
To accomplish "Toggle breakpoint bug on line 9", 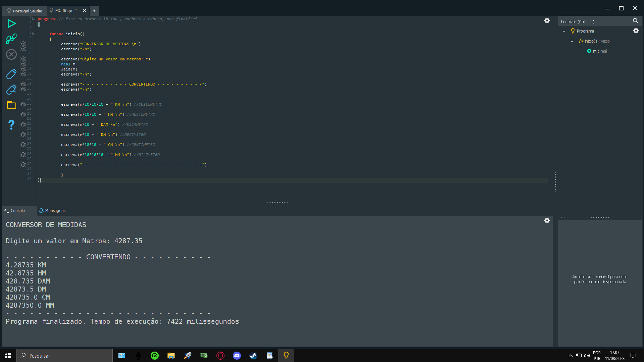I will [23, 59].
